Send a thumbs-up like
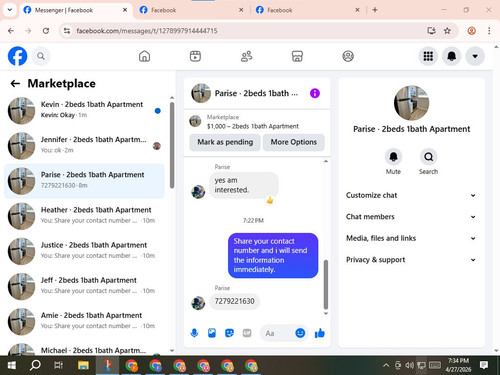This screenshot has height=375, width=500. (x=320, y=333)
